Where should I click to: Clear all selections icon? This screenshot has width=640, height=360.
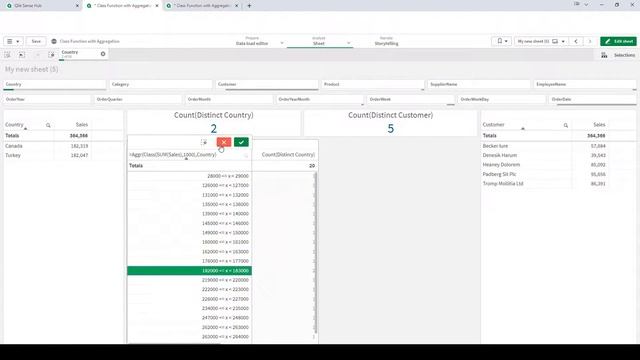coord(51,55)
